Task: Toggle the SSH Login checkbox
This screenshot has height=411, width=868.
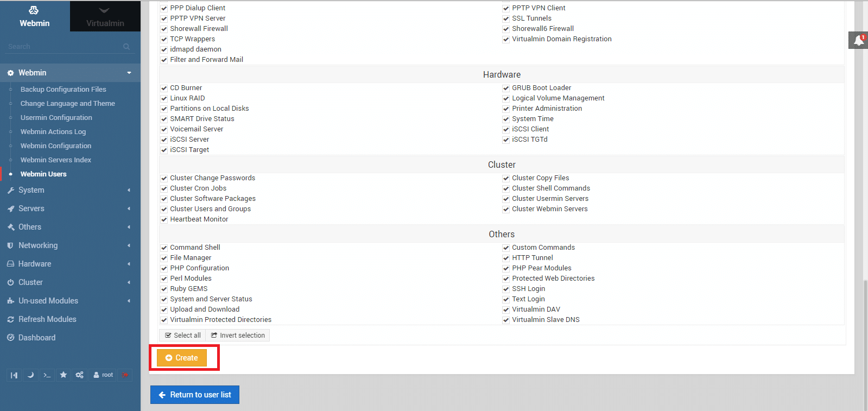Action: 506,289
